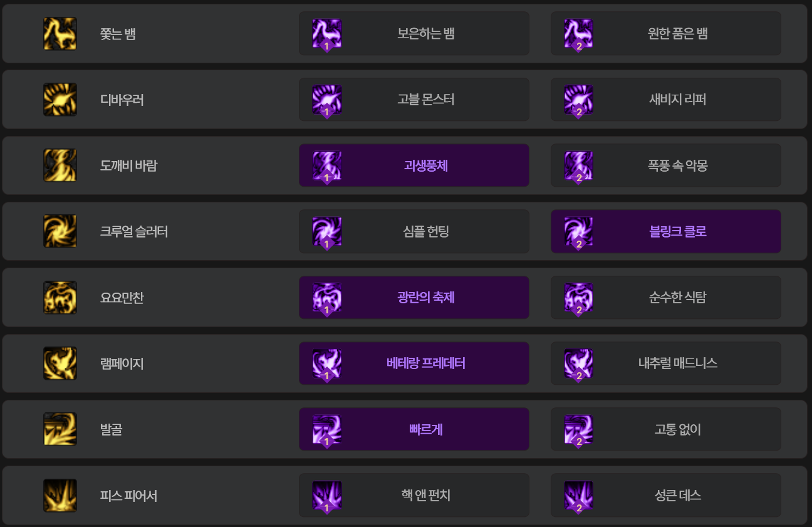Click the gold 요요만찬 skill icon
The height and width of the screenshot is (527, 812).
pyautogui.click(x=60, y=298)
